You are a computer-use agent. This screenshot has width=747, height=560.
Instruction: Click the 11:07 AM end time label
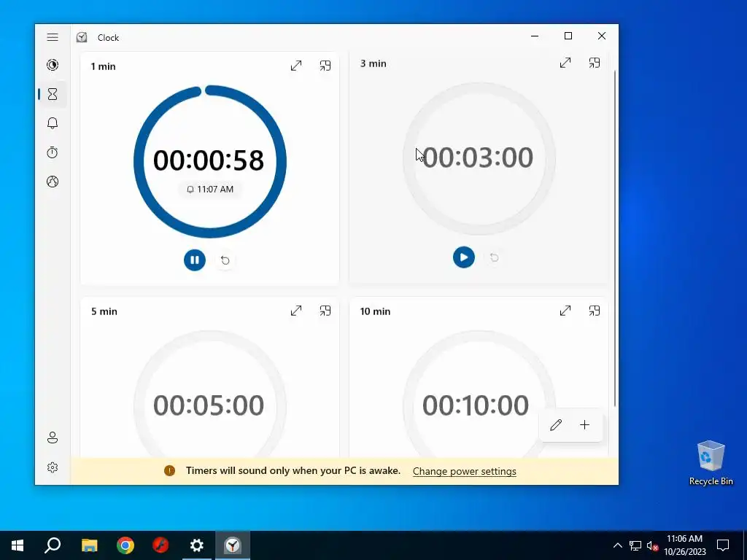pyautogui.click(x=210, y=189)
